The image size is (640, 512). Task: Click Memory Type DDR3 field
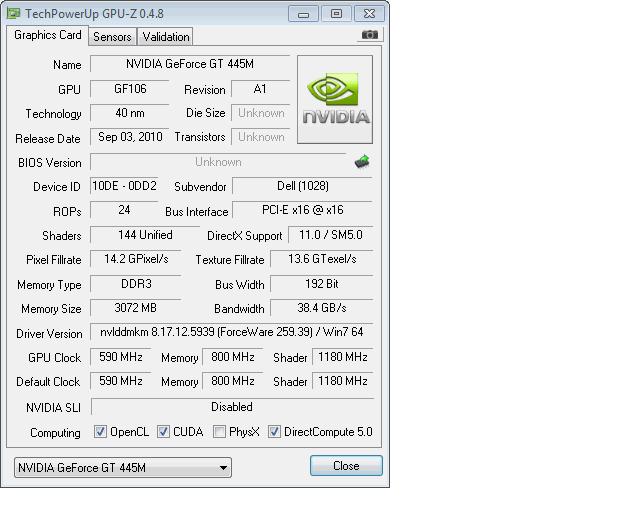136,284
